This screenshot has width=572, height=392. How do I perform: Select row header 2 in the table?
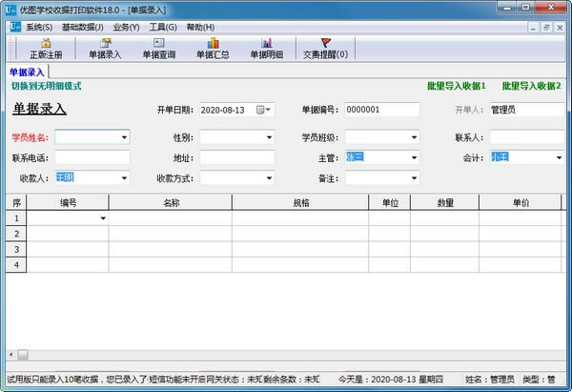[16, 234]
